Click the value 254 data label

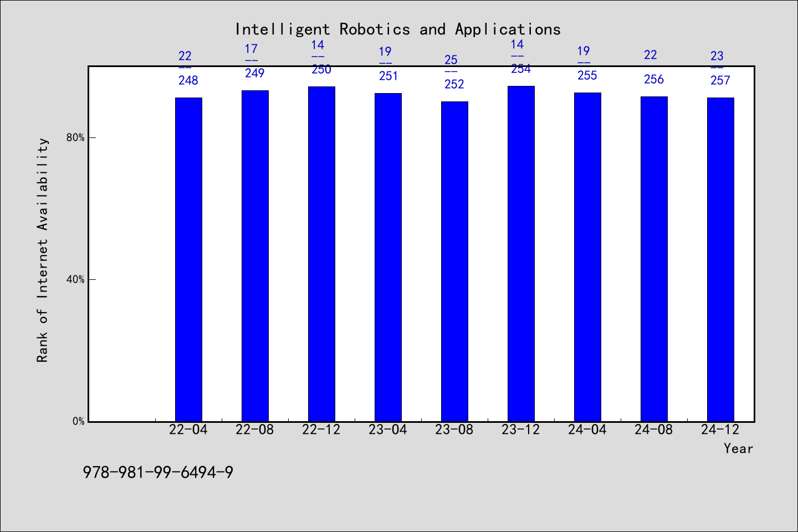coord(521,69)
